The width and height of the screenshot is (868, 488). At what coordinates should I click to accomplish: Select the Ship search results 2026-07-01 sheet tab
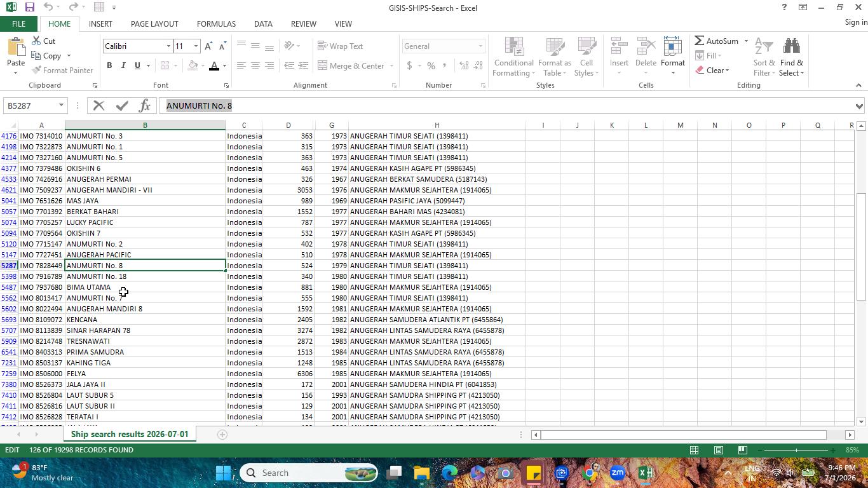click(x=130, y=435)
